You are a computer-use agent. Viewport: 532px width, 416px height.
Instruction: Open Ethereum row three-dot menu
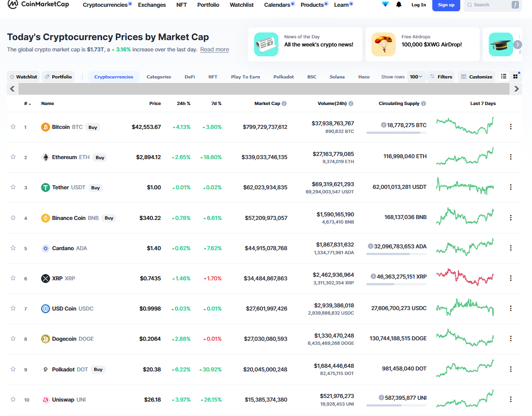tap(511, 157)
